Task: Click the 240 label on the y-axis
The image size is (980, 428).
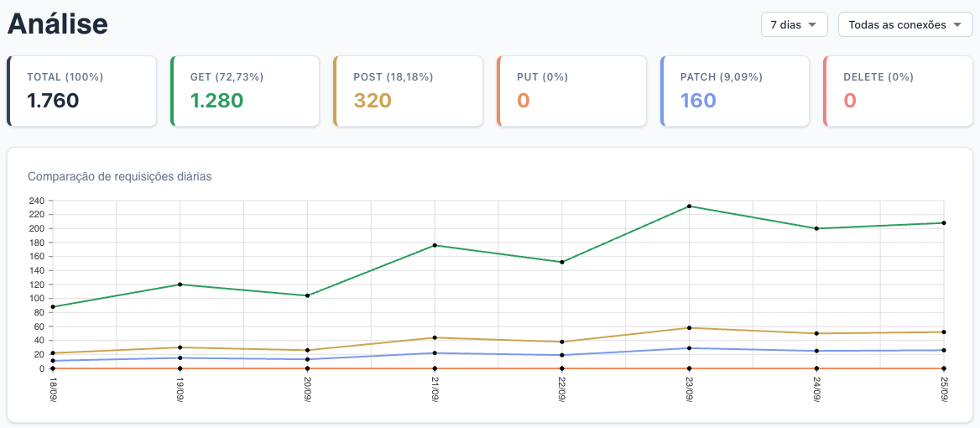Action: click(x=36, y=201)
